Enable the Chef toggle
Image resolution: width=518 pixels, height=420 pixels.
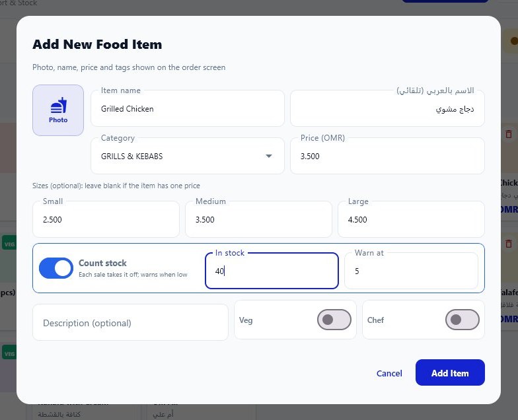tap(462, 320)
